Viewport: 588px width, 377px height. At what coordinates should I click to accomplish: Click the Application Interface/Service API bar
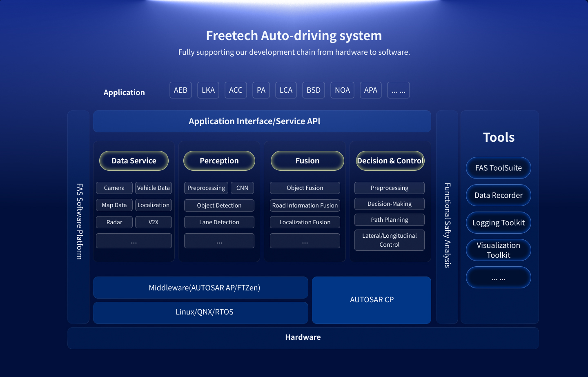click(x=262, y=121)
